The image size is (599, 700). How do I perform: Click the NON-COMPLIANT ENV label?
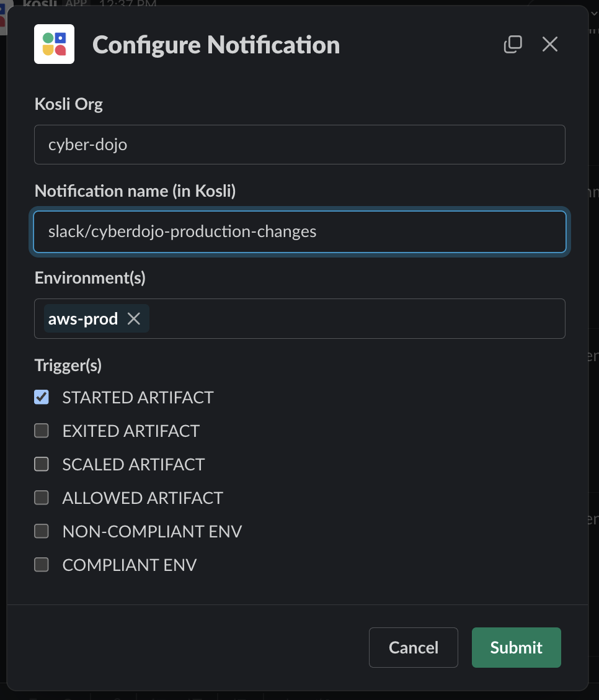click(x=152, y=531)
